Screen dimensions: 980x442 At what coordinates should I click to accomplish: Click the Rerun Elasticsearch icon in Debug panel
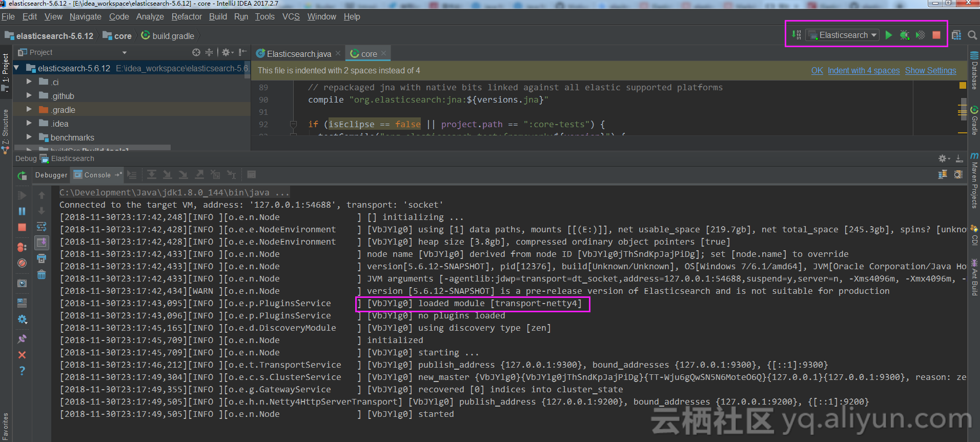pos(22,176)
